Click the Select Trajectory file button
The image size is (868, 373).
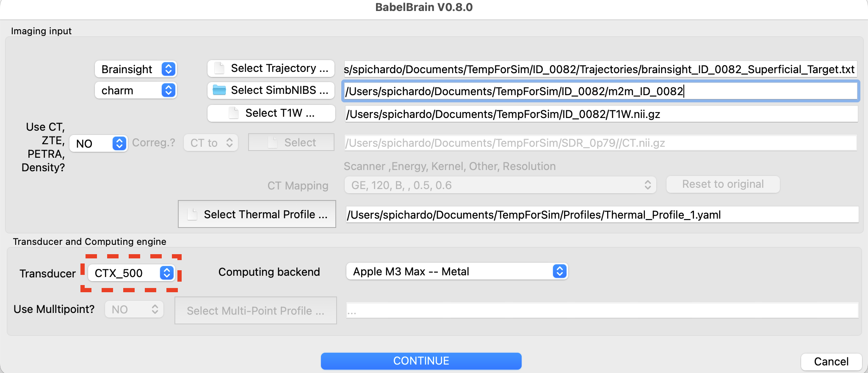(x=271, y=69)
